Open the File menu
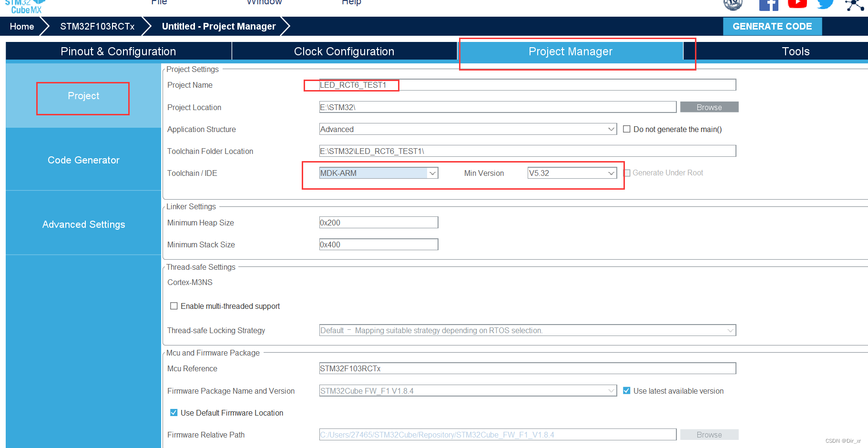The height and width of the screenshot is (448, 868). (159, 2)
